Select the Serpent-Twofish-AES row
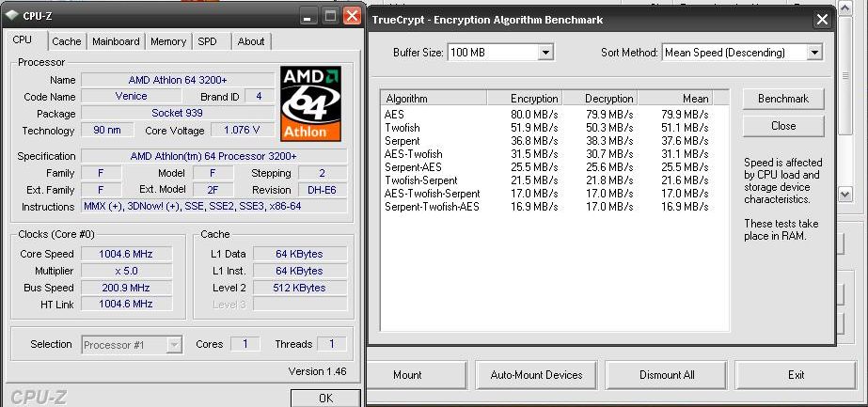Image resolution: width=868 pixels, height=407 pixels. tap(547, 207)
